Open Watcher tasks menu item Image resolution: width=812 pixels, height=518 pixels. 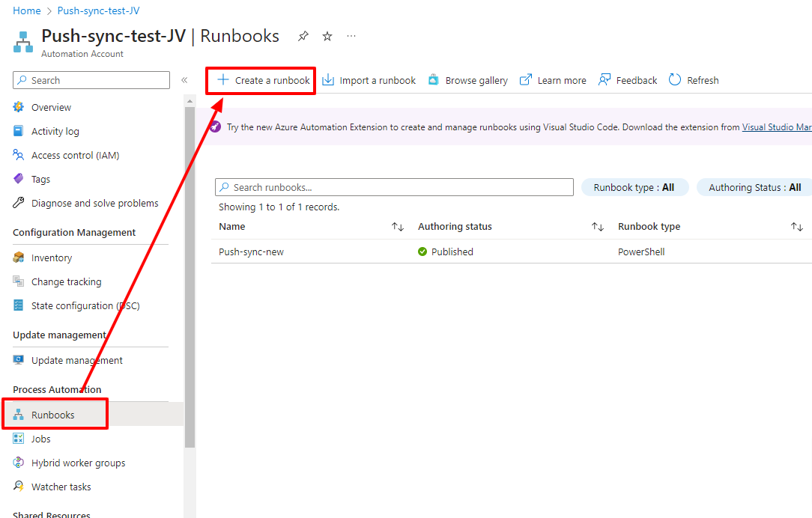point(61,487)
